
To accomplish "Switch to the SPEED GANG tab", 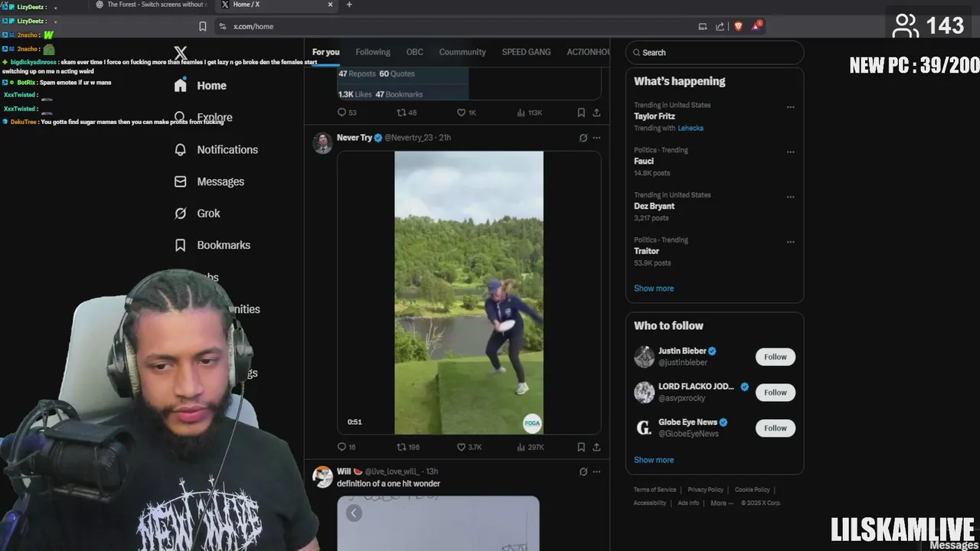I will coord(526,52).
